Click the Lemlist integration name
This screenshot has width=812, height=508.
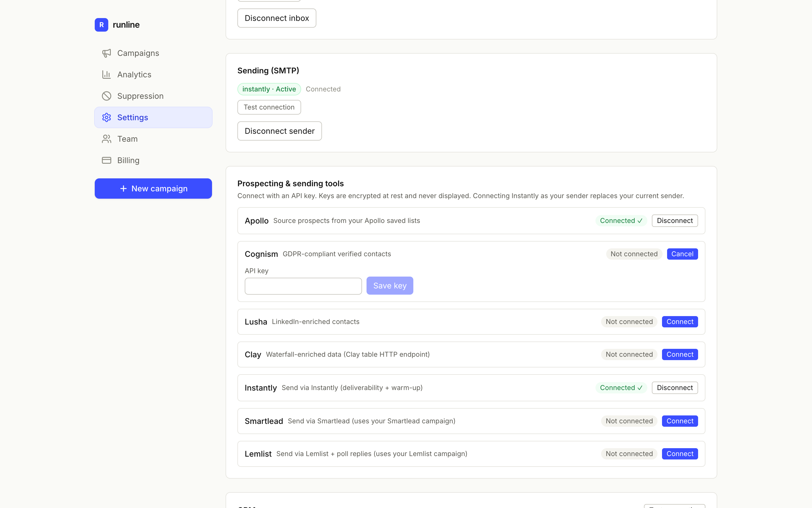point(258,454)
